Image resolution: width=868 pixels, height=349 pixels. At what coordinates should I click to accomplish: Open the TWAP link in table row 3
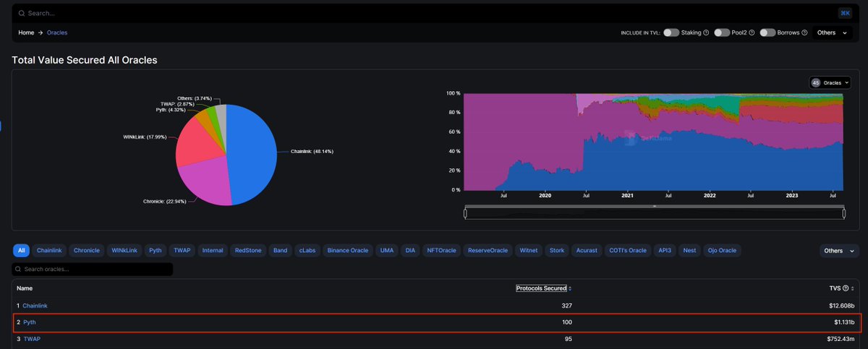pos(31,338)
